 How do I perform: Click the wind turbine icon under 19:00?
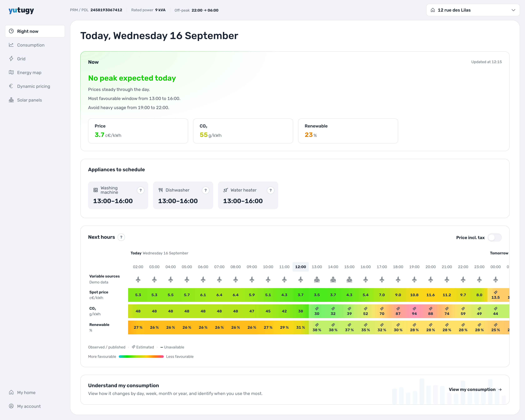tap(414, 280)
